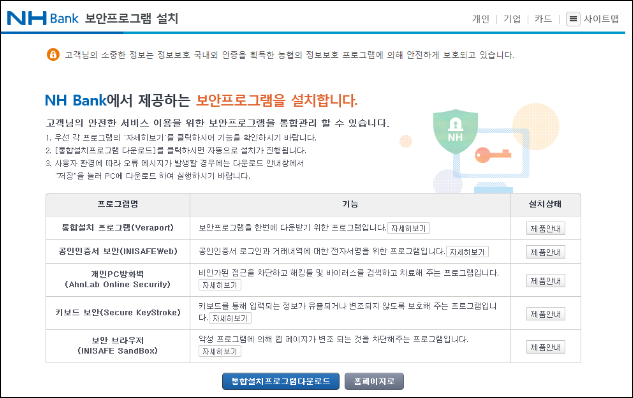The height and width of the screenshot is (398, 633).
Task: Click 제품안내 in the INISAFEWeb row
Action: click(545, 252)
